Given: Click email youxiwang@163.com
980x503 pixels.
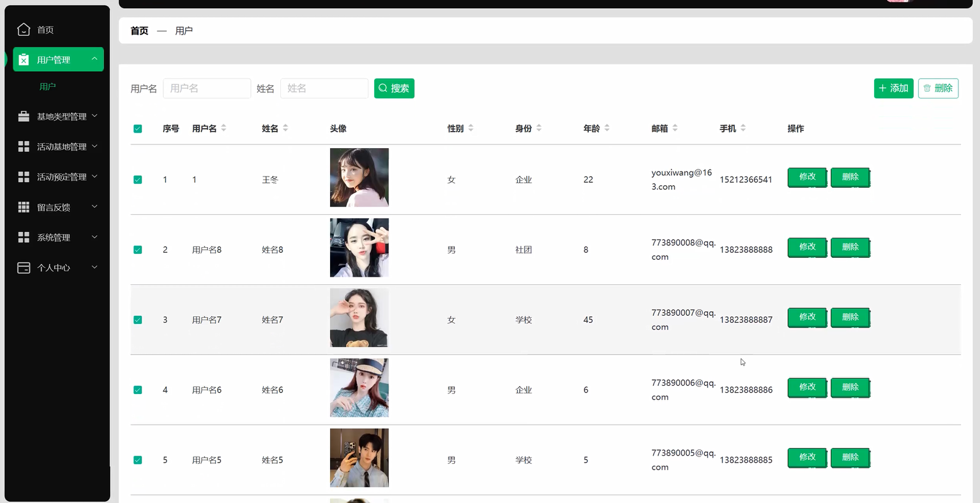Looking at the screenshot, I should [x=681, y=180].
